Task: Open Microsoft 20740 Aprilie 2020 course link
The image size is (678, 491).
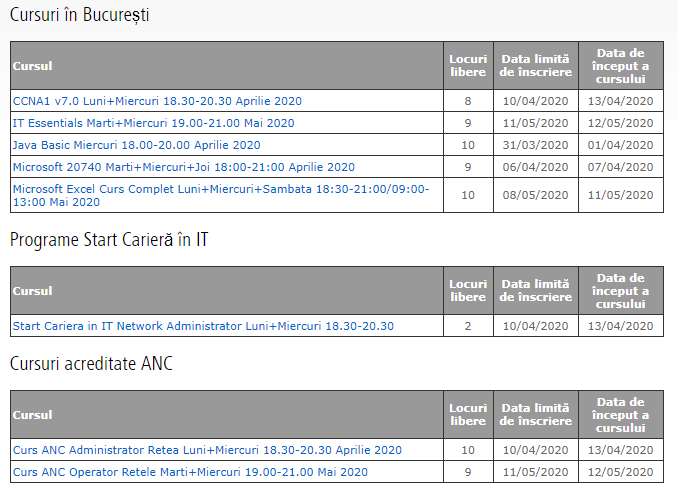Action: coord(184,167)
